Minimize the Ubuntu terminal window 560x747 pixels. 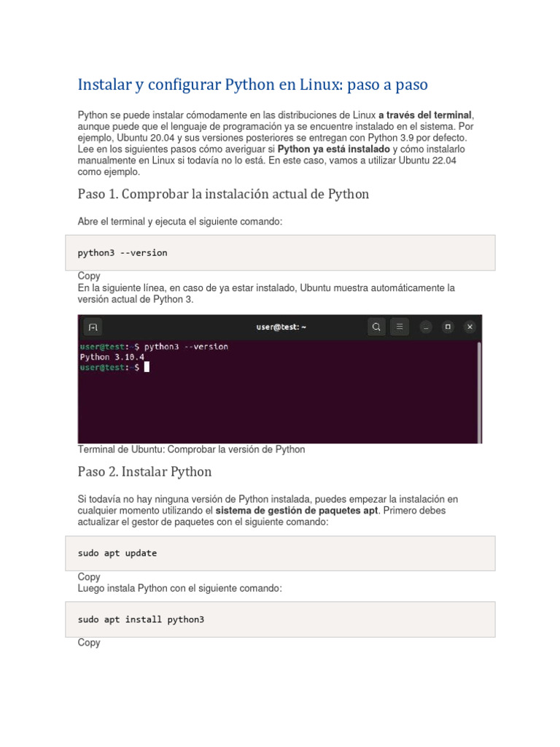point(427,327)
